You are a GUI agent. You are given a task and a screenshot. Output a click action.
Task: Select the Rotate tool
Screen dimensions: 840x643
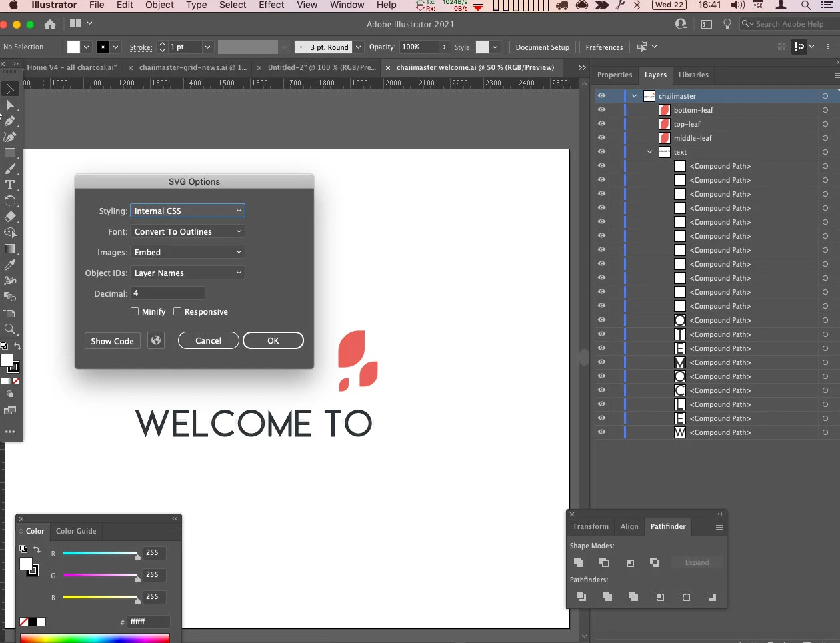[10, 201]
